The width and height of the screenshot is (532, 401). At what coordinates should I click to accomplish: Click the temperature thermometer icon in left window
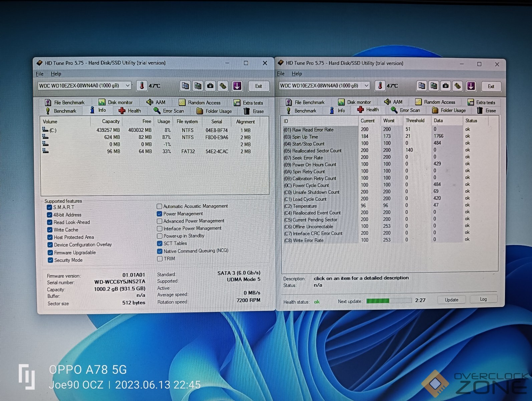pyautogui.click(x=142, y=86)
